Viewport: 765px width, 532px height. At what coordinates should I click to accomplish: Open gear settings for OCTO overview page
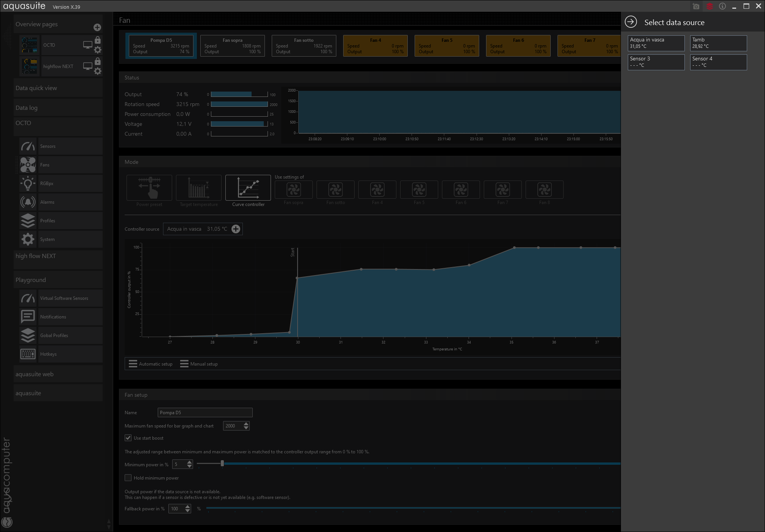(x=98, y=50)
